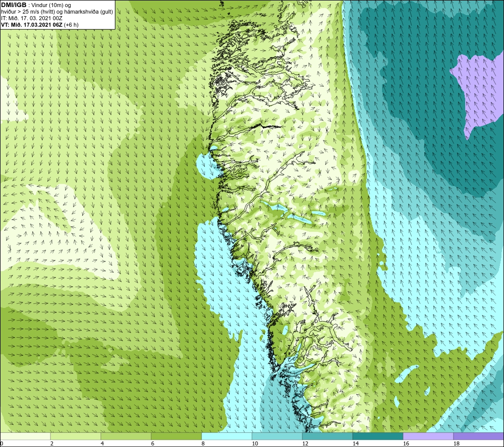The height and width of the screenshot is (447, 504).
Task: Click the scale label "4"
Action: click(x=102, y=444)
